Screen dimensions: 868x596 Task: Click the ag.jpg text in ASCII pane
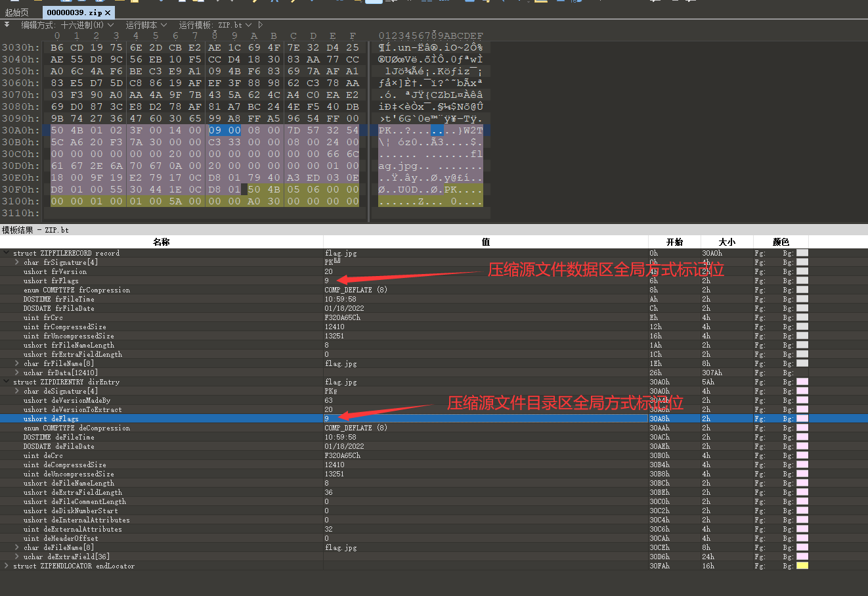(398, 166)
